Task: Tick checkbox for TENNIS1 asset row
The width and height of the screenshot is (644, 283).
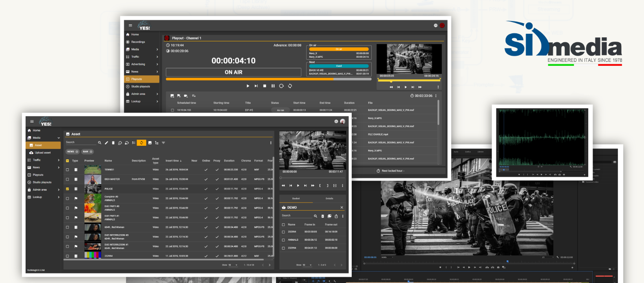Action: 67,170
